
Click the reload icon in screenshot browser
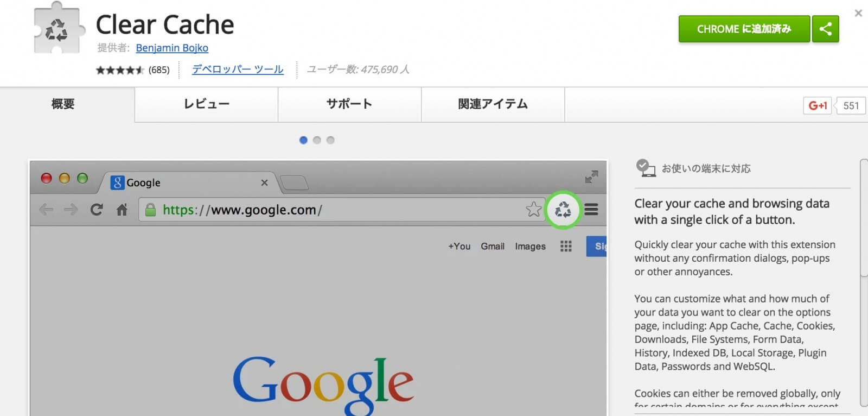[x=97, y=210]
